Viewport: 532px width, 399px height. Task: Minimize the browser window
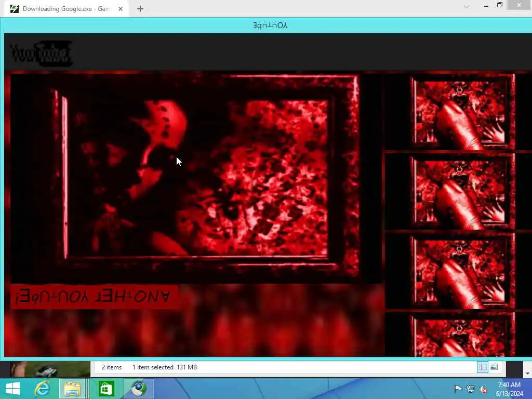pyautogui.click(x=486, y=5)
